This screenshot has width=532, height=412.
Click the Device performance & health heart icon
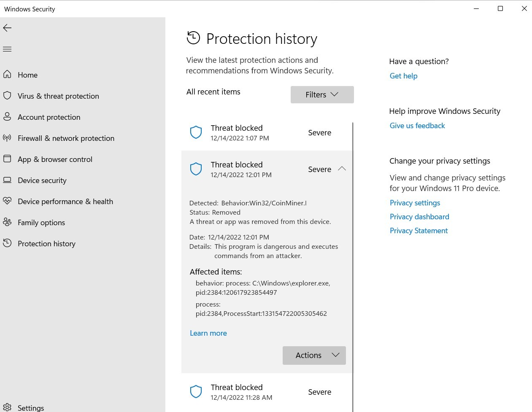pyautogui.click(x=7, y=201)
